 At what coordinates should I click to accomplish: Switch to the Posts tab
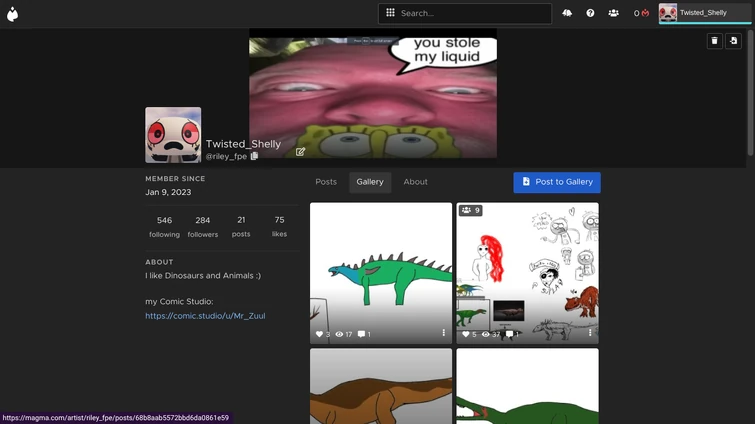click(326, 182)
